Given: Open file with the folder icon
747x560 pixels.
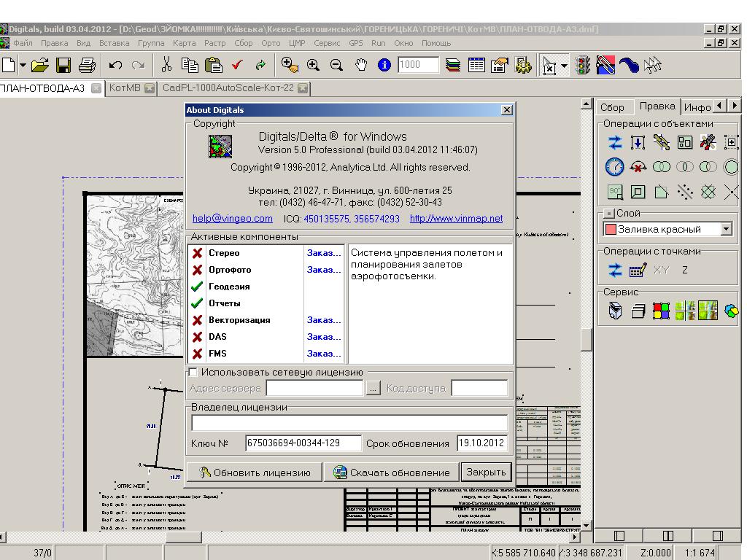Looking at the screenshot, I should 40,65.
